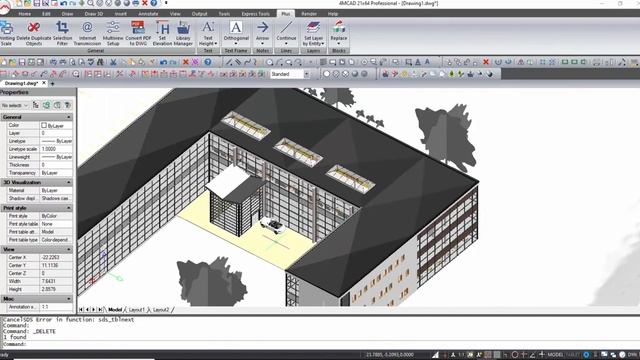Open the Home ribbon tab
Viewport: 640px width, 360px height.
24,14
